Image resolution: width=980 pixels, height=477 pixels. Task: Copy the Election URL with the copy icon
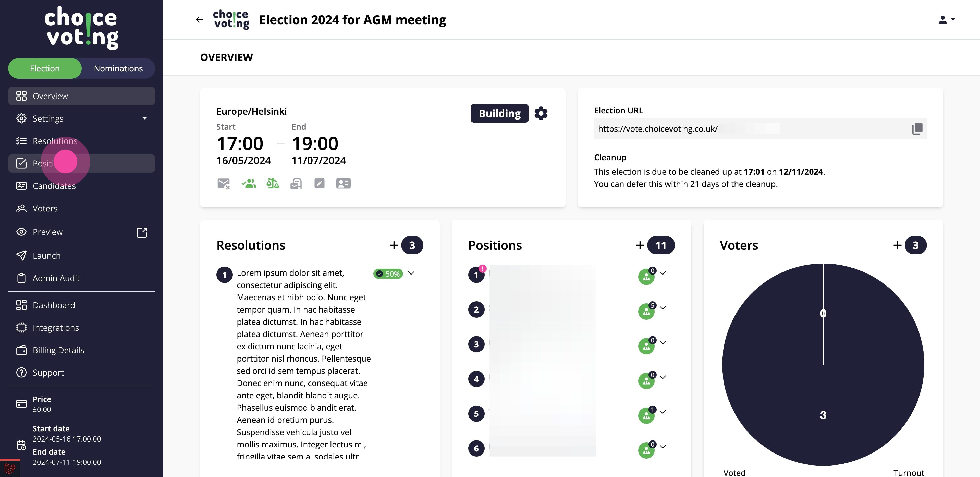pos(917,129)
